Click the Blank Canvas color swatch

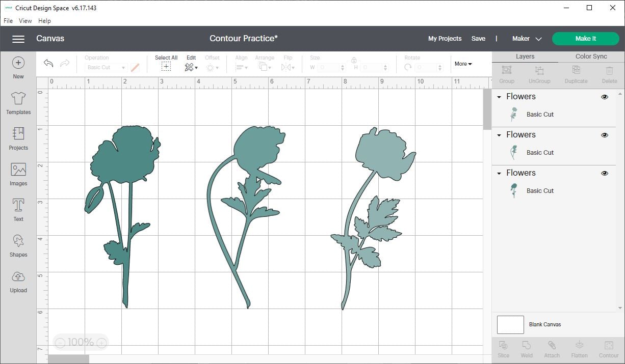(x=510, y=324)
